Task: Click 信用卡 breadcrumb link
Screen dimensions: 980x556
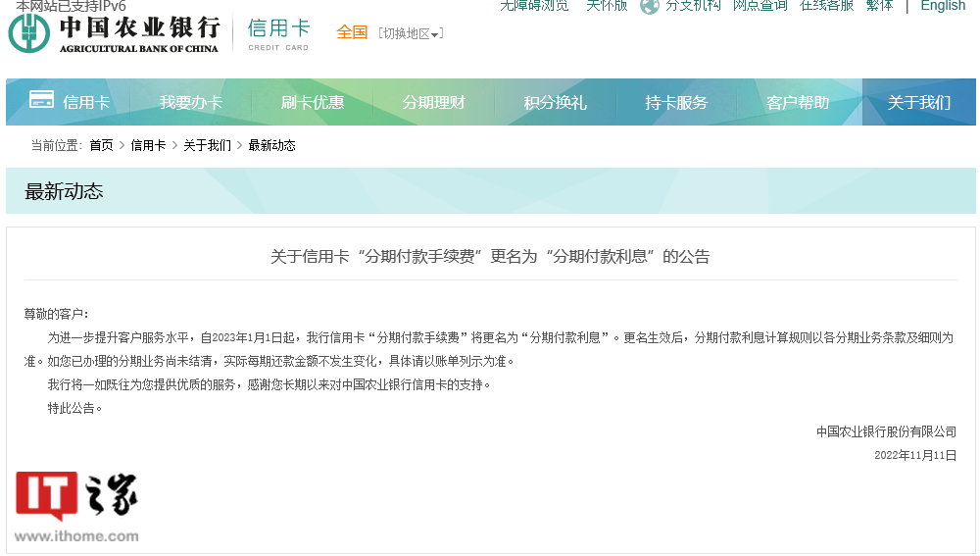Action: click(x=148, y=145)
